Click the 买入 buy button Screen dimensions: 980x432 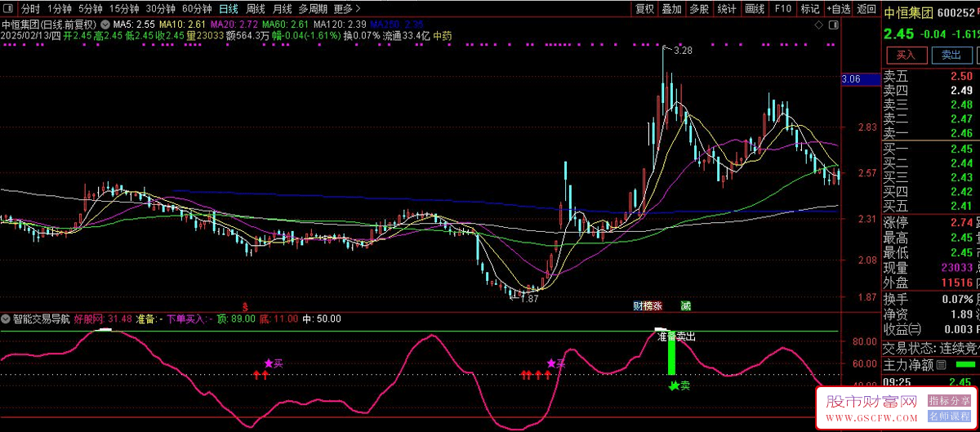tap(906, 56)
